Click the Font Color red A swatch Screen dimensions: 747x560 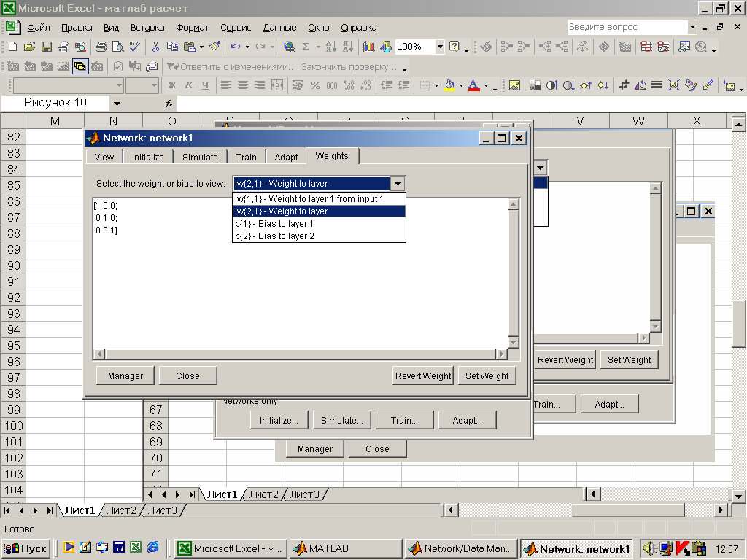coord(473,85)
